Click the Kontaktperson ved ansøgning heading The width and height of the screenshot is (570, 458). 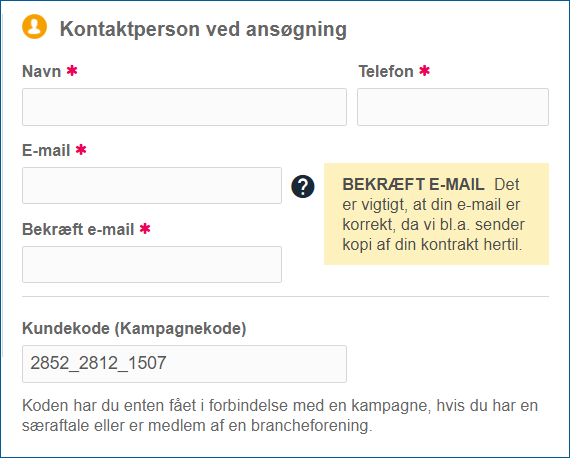(203, 29)
